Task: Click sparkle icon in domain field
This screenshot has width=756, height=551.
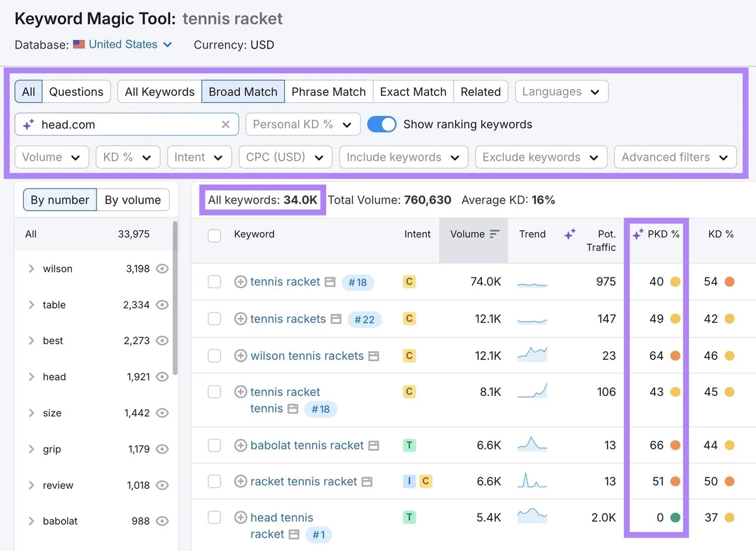Action: coord(28,125)
